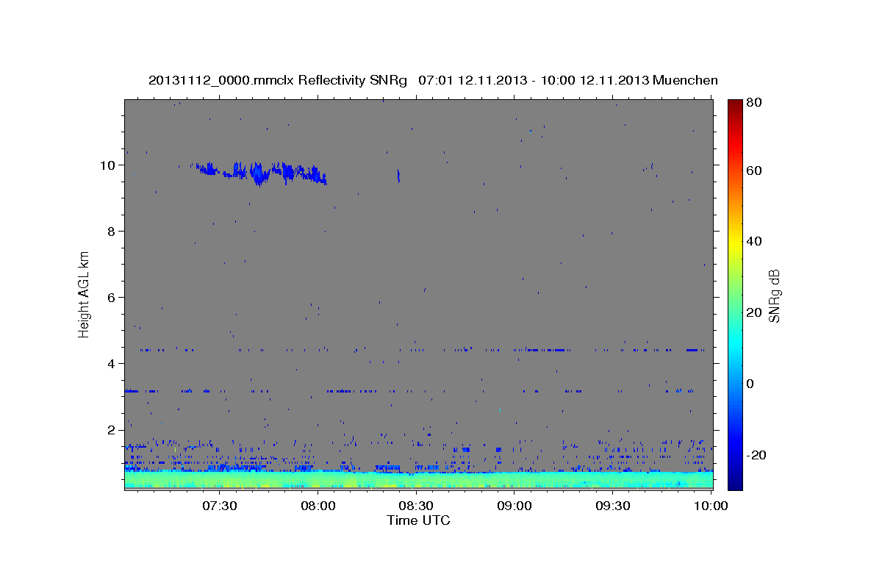Click the small isolated blue echo near 08:25

[398, 176]
